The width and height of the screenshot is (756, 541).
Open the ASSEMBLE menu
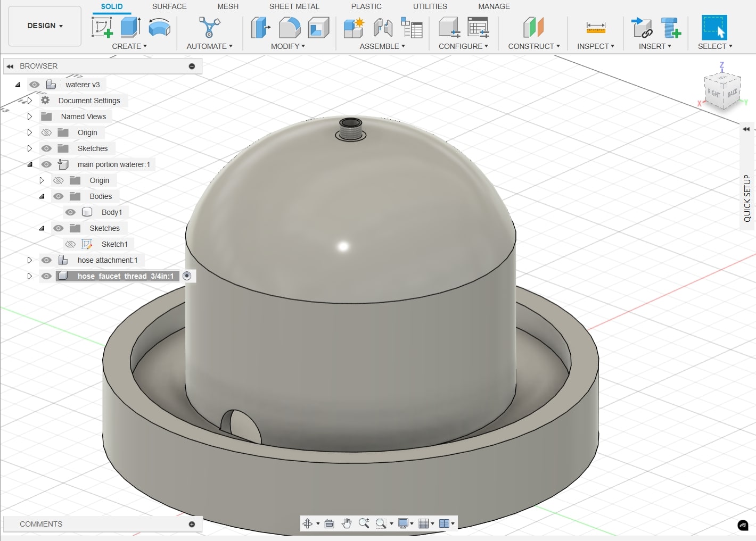382,46
